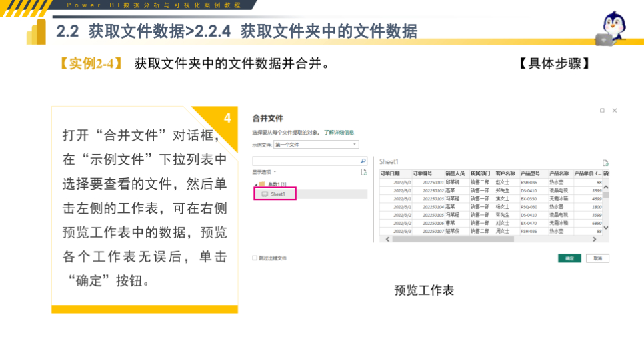644x363 pixels.
Task: Click the preview scroll up arrow
Action: coord(606,187)
